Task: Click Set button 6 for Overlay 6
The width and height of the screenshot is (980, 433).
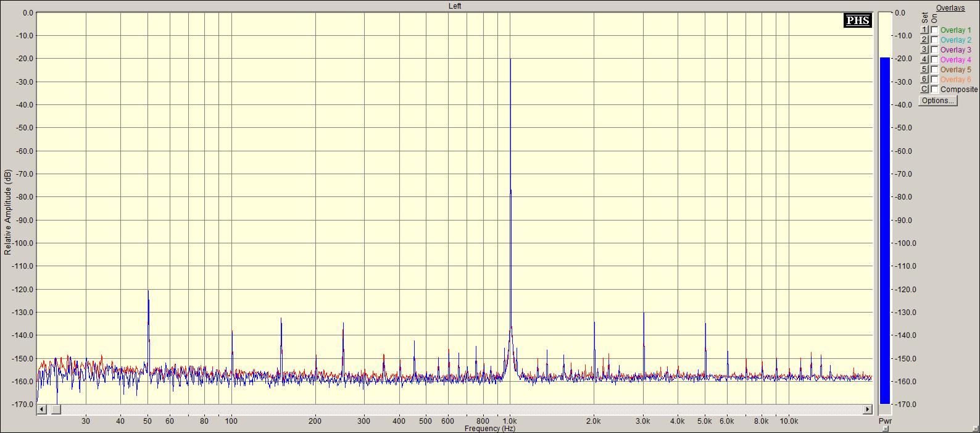Action: [x=924, y=80]
